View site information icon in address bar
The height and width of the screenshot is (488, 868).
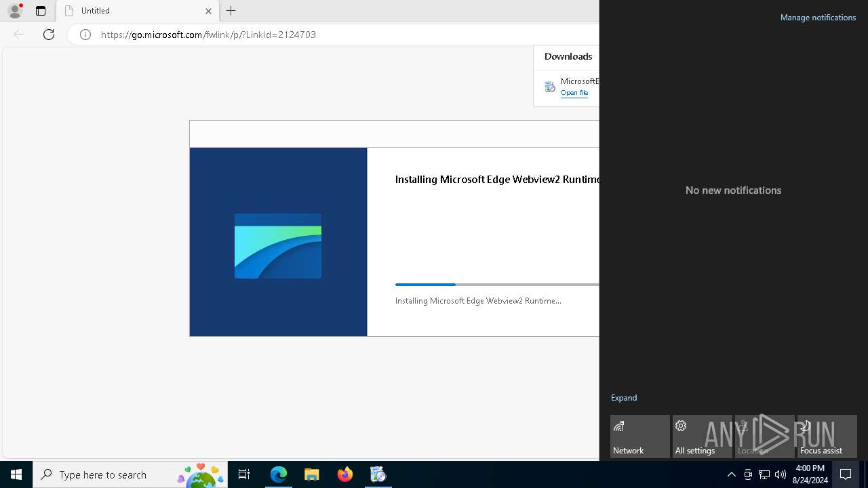pyautogui.click(x=85, y=35)
